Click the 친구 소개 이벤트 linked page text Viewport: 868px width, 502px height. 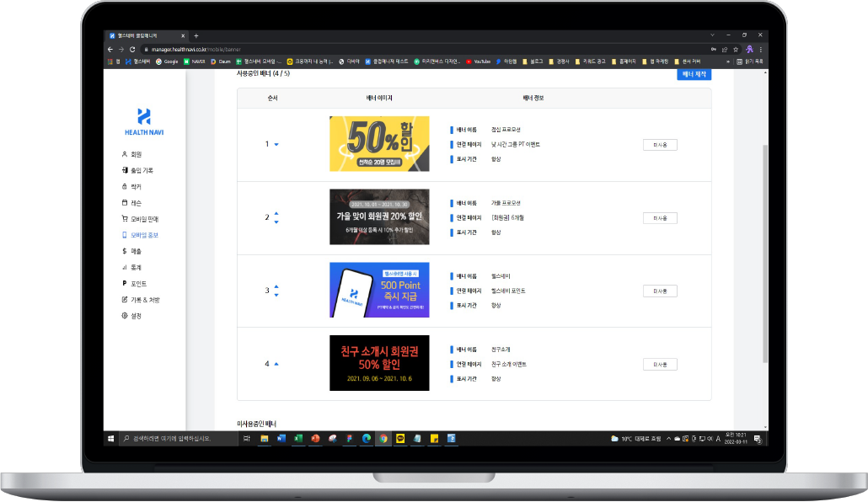[x=509, y=365]
